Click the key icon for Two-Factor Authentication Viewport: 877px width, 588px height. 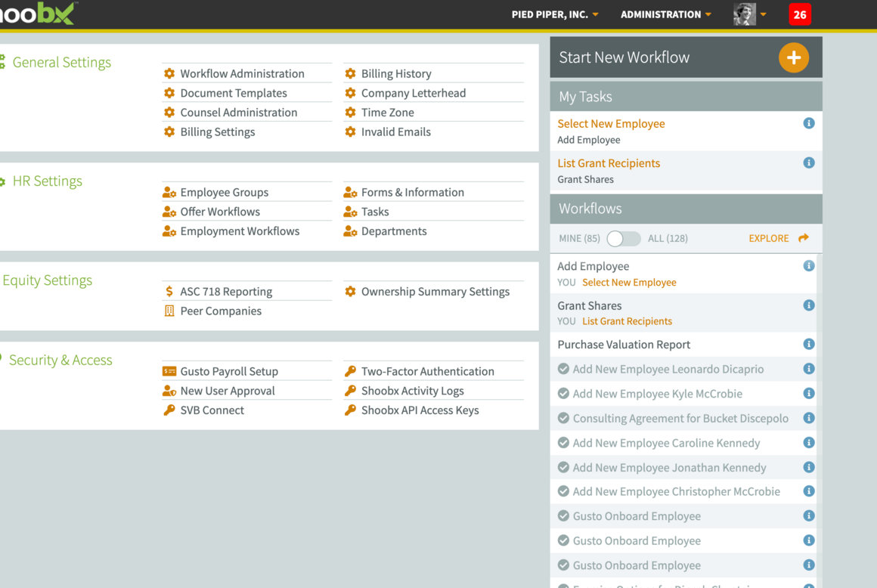pos(351,371)
